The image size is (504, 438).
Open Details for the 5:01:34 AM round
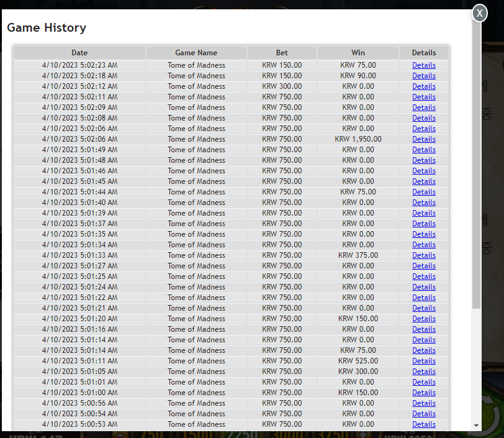[424, 245]
